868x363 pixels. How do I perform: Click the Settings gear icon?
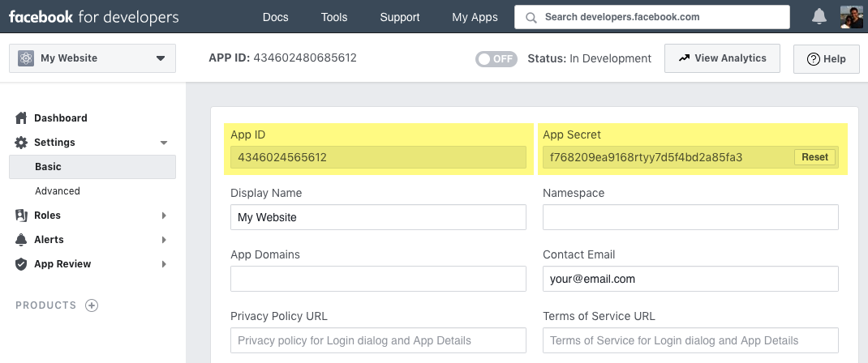(21, 142)
